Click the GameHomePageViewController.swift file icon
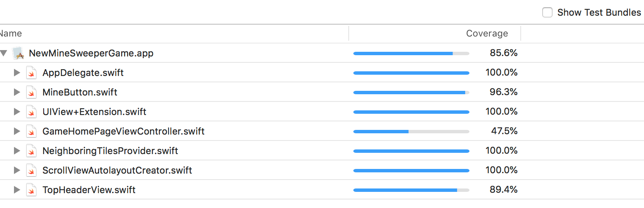Viewport: 644px width, 208px height. 31,132
